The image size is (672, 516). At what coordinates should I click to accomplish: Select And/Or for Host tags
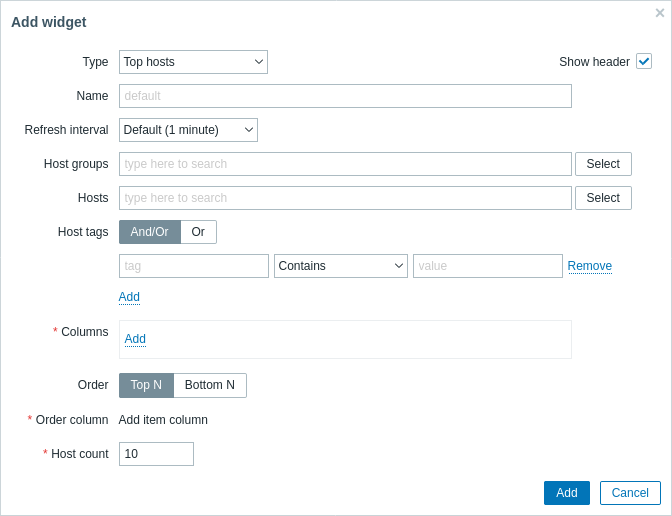point(150,232)
